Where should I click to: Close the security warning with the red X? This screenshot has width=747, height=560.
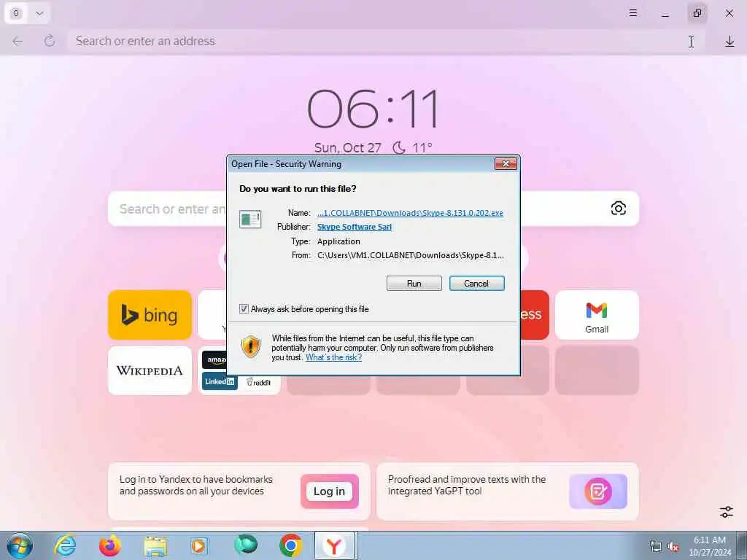506,164
